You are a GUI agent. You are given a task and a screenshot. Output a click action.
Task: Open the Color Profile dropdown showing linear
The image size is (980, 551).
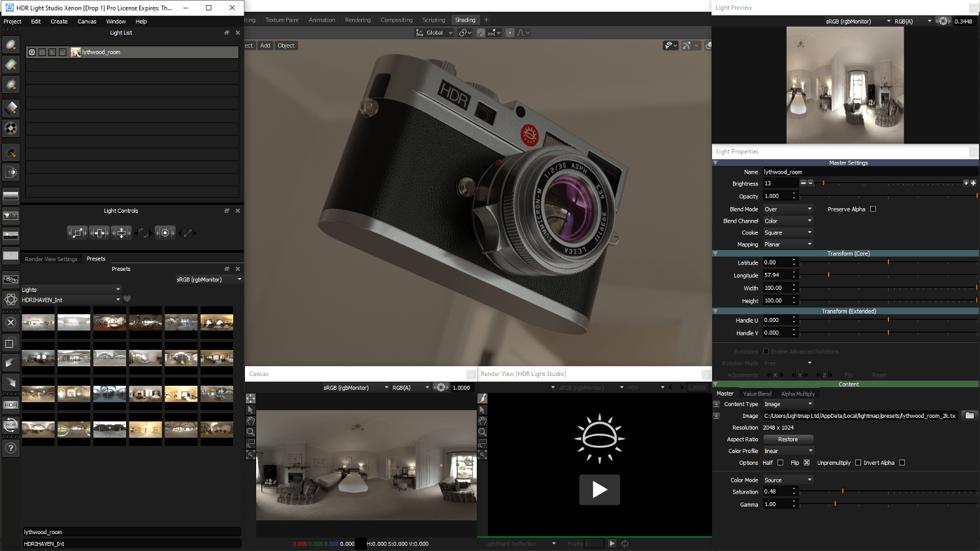(788, 451)
